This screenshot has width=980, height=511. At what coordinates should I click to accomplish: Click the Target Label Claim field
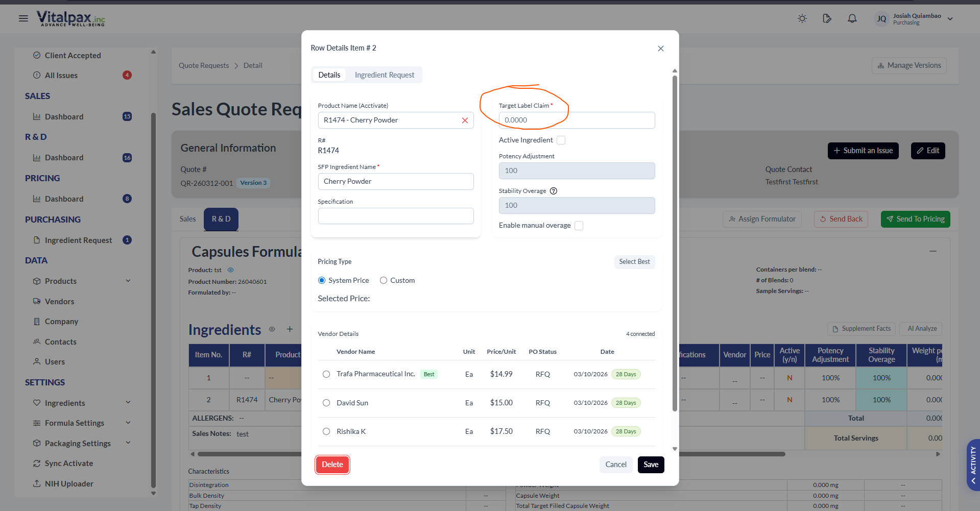click(576, 120)
